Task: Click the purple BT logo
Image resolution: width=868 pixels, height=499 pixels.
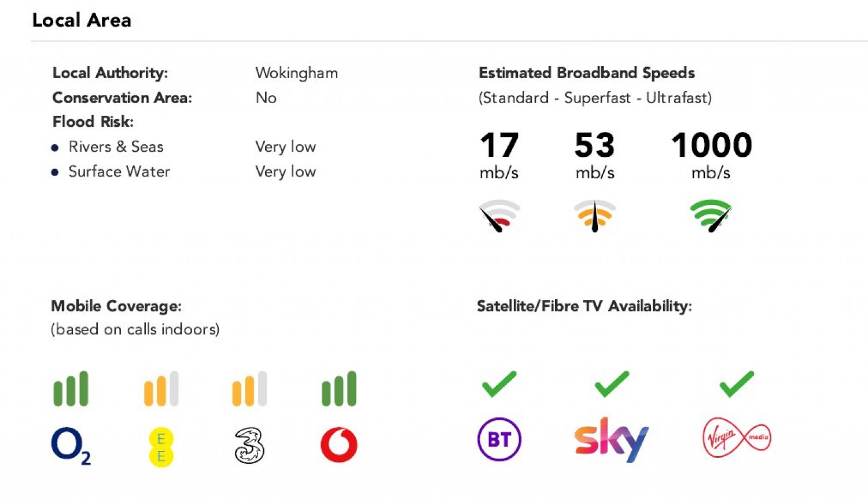Action: [x=499, y=439]
